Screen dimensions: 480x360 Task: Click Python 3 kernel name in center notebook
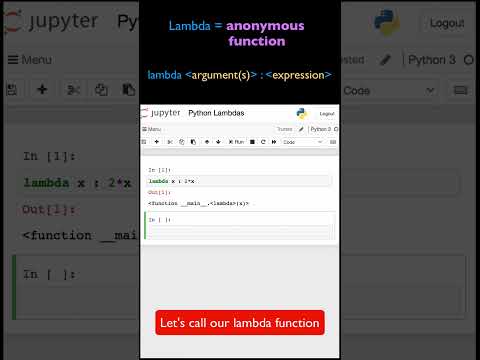[x=321, y=129]
